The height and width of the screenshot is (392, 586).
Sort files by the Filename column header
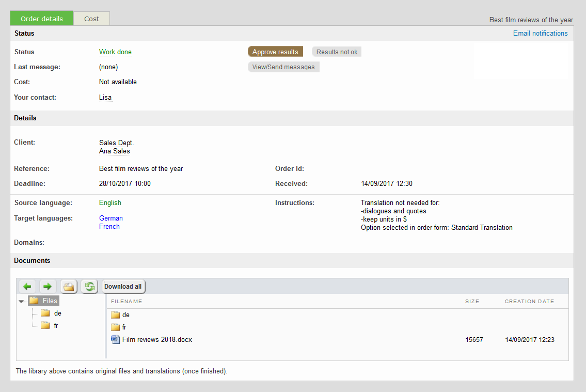tap(126, 301)
